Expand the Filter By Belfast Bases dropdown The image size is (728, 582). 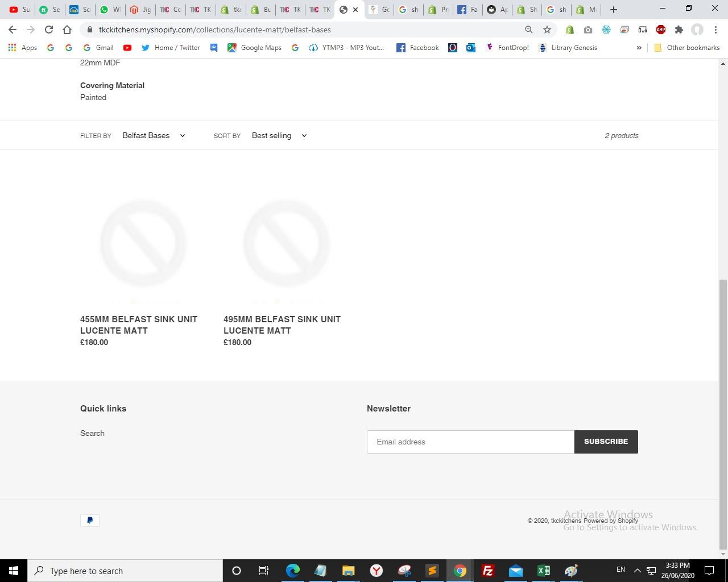(154, 136)
